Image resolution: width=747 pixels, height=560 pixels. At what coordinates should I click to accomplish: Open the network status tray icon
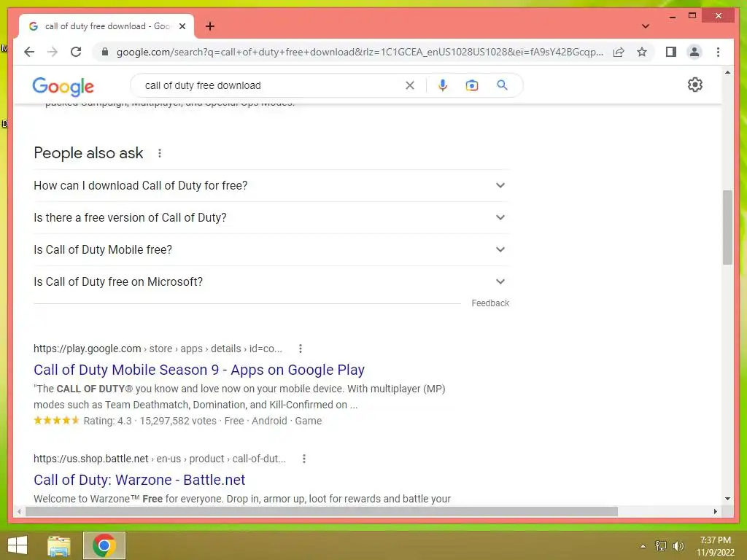click(661, 546)
